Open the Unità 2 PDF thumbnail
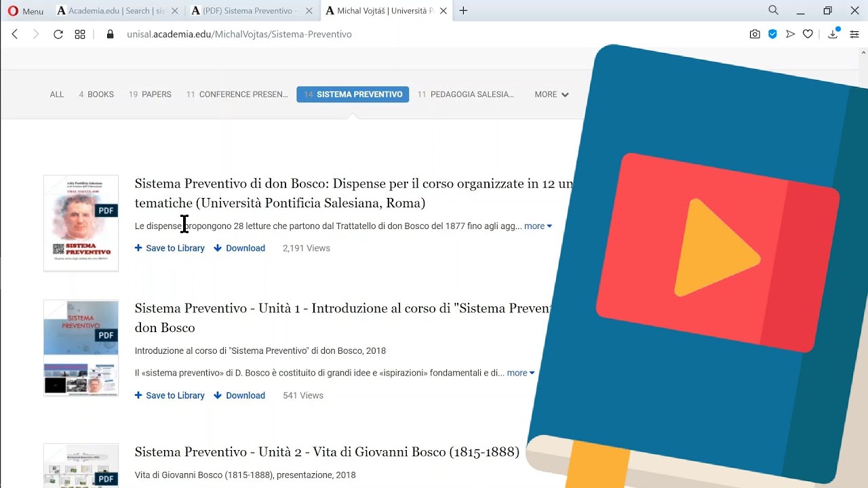Image resolution: width=868 pixels, height=488 pixels. [x=81, y=466]
